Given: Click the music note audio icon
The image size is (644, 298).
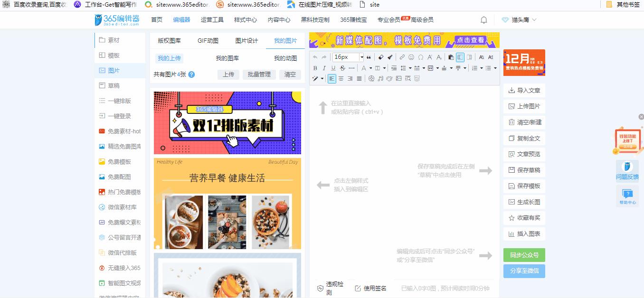Looking at the screenshot, I should pos(380,78).
